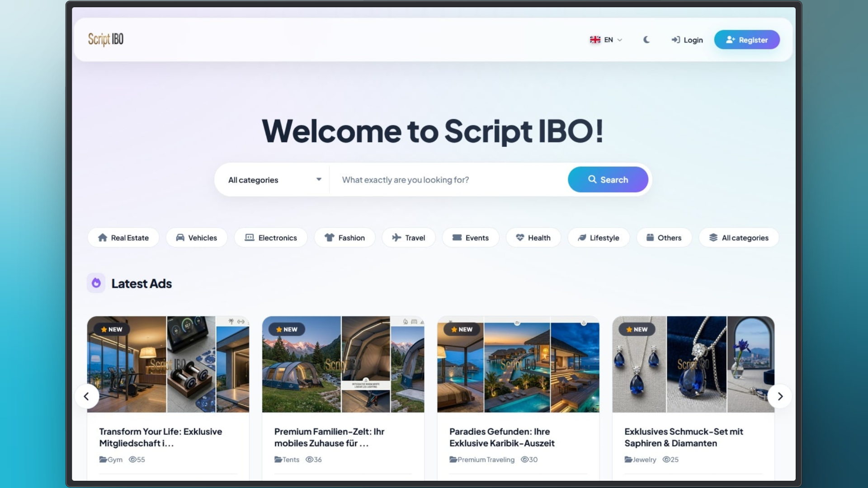Show all categories via the stack icon chip
This screenshot has width=868, height=488.
coord(739,238)
